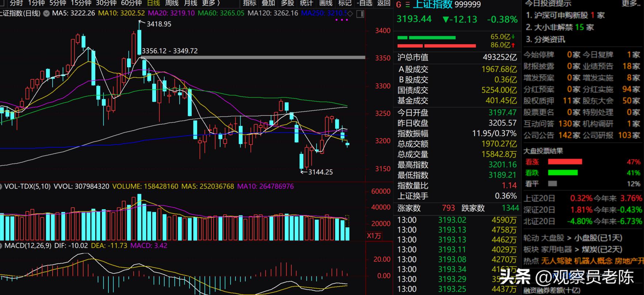Click the 机器人概念 hot topic link

click(x=593, y=261)
